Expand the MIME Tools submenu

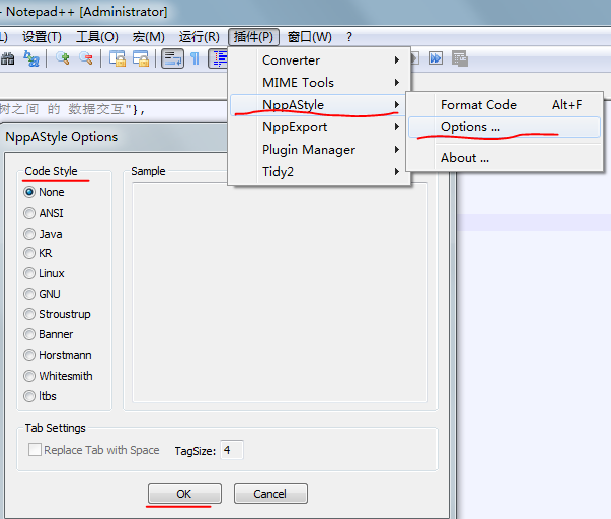click(319, 83)
